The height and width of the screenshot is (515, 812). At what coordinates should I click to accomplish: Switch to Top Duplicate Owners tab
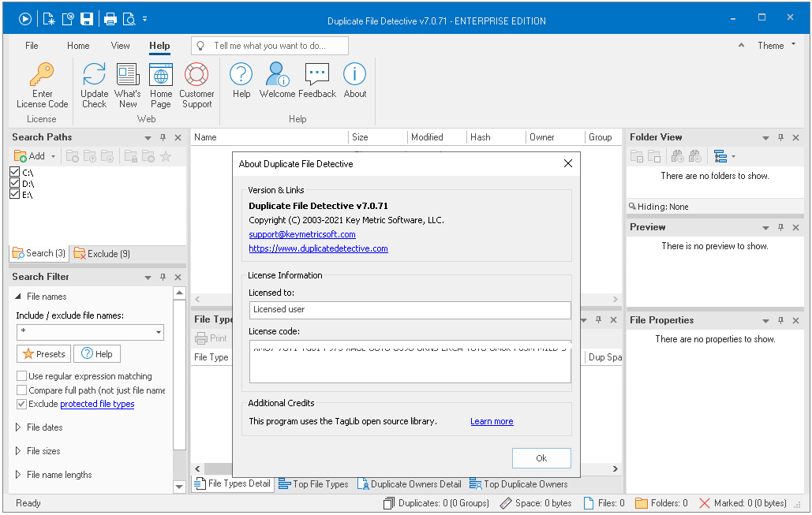tap(518, 484)
